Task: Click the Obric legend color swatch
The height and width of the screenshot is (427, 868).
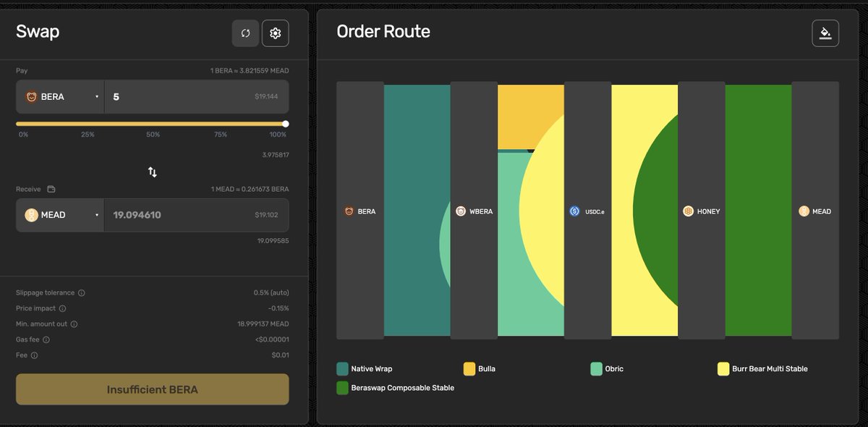Action: (596, 369)
